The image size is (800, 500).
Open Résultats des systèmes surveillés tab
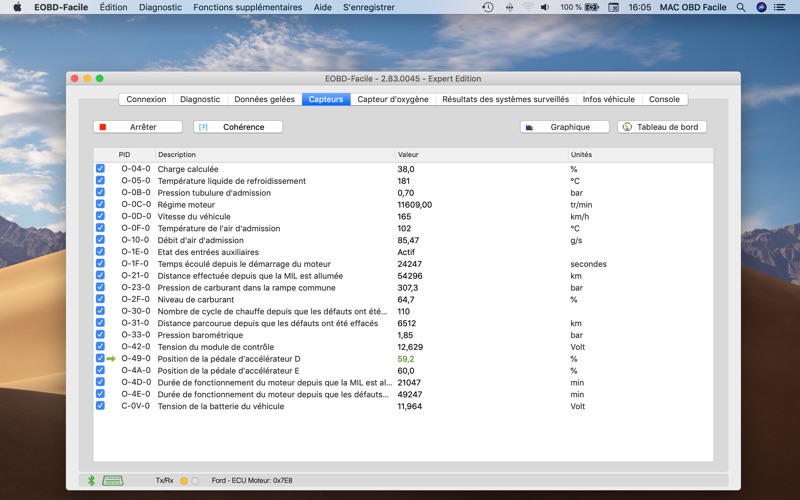(x=506, y=99)
